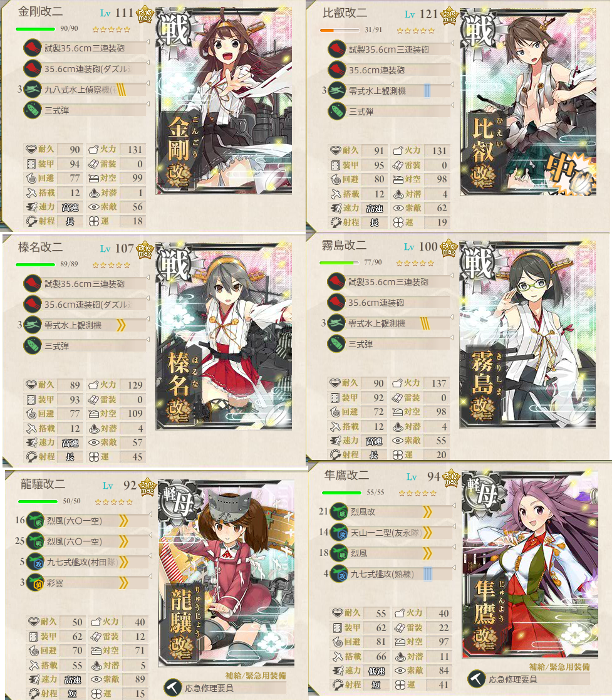The image size is (612, 700).
Task: Click Hiei's 35.6cm twin gun icon
Action: point(336,70)
